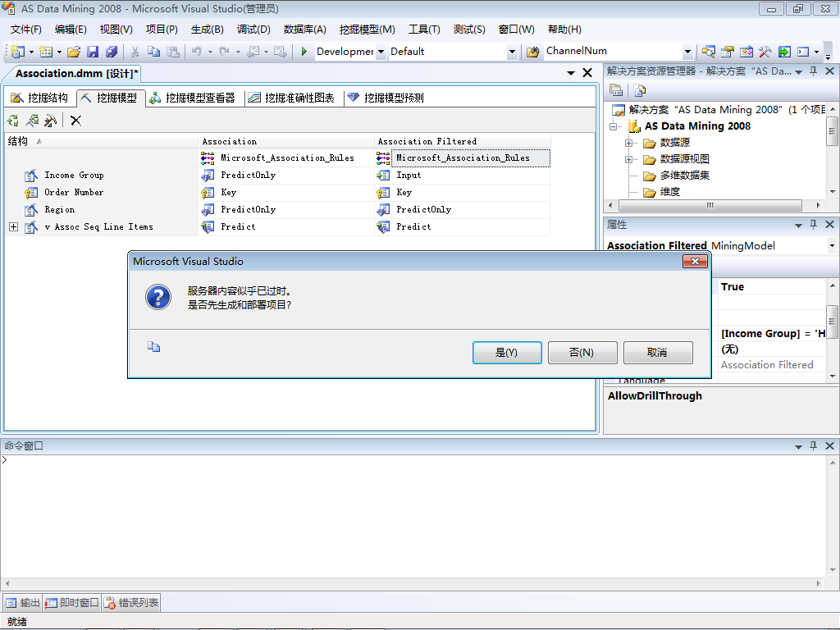The height and width of the screenshot is (630, 840).
Task: Switch to the 挖掘准确性图表 tab
Action: tap(292, 98)
